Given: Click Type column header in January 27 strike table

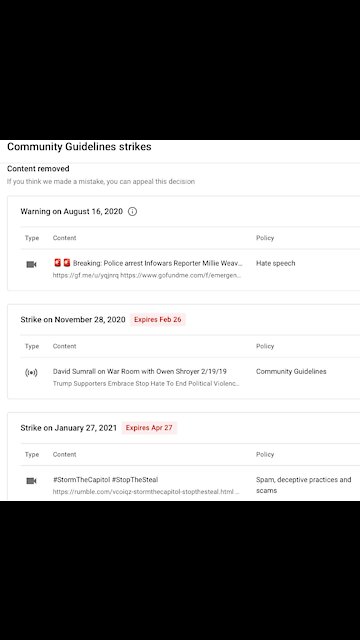Looking at the screenshot, I should [32, 454].
